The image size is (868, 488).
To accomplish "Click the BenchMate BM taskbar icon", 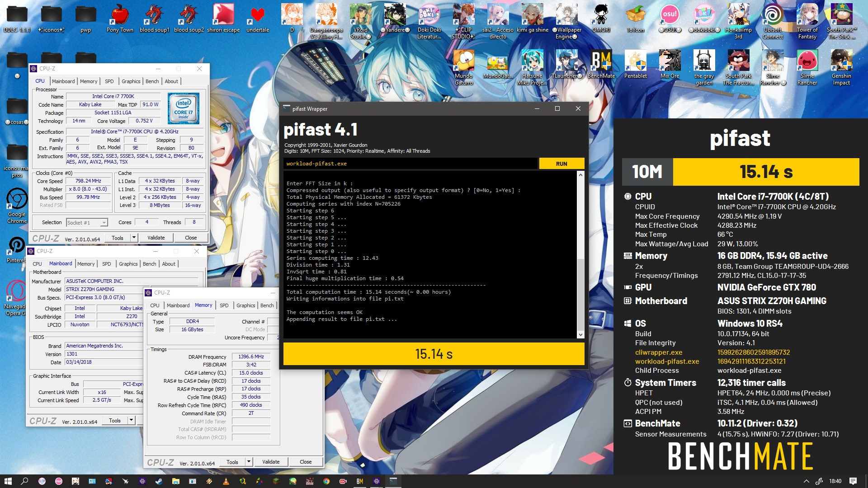I will pos(360,481).
